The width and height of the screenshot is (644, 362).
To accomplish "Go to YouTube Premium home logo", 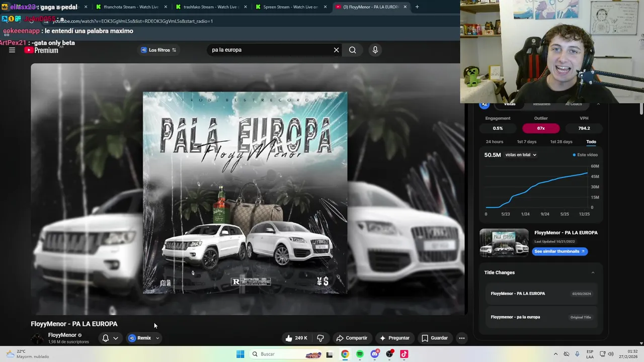I will click(41, 50).
